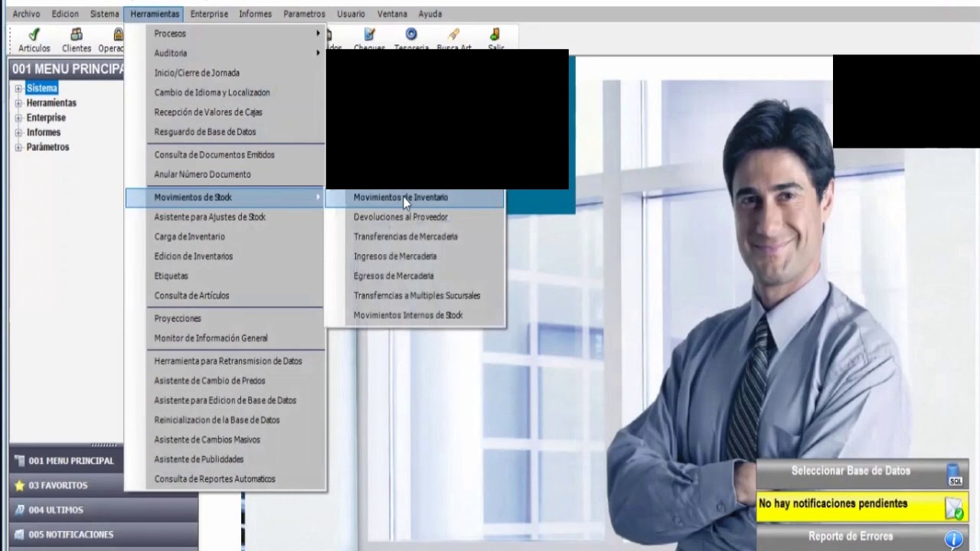
Task: Choose Consulta de Reportes Automaticos
Action: 226,479
